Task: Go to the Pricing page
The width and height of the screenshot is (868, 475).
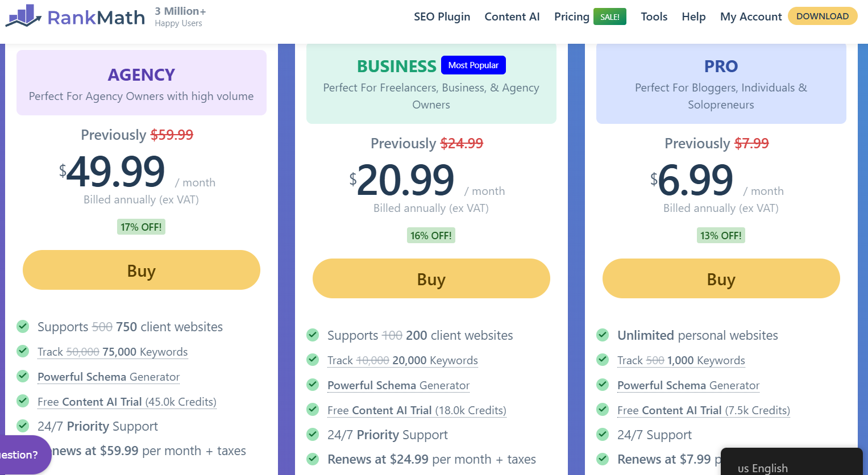Action: 572,16
